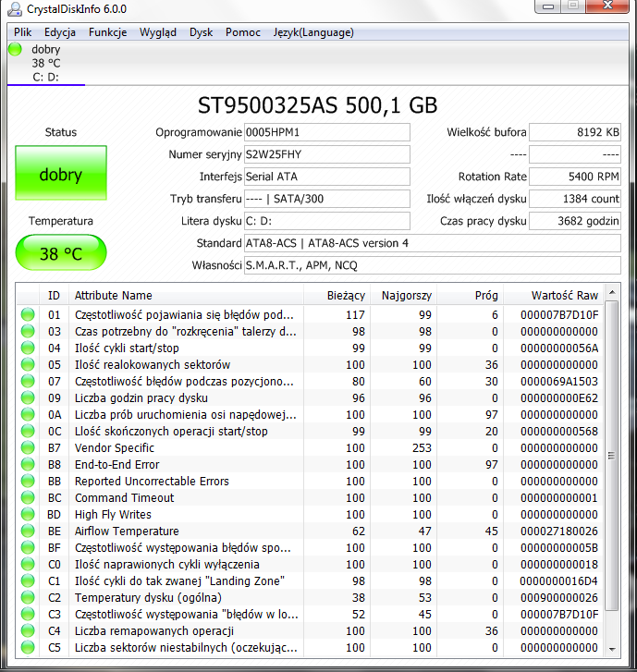Click the scrollbar up arrow in attribute list
Screen dimensions: 637x672
pos(612,292)
